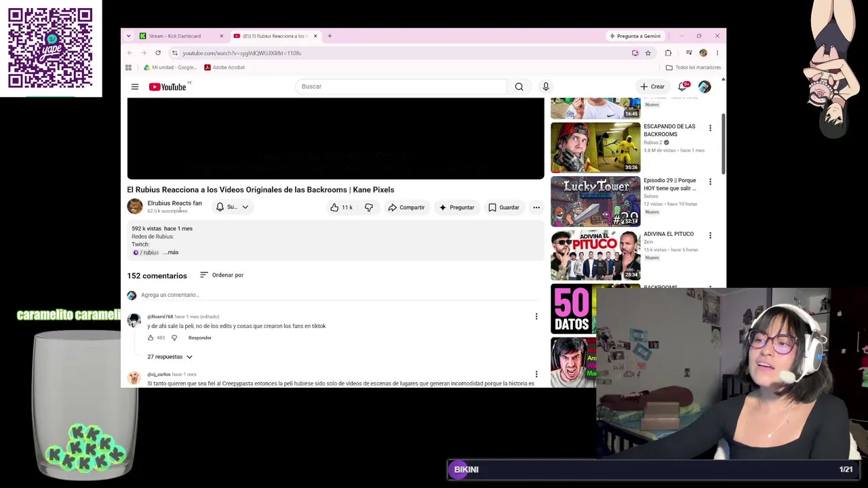Open the / rubius Twitch link
The width and height of the screenshot is (868, 488).
(x=146, y=252)
